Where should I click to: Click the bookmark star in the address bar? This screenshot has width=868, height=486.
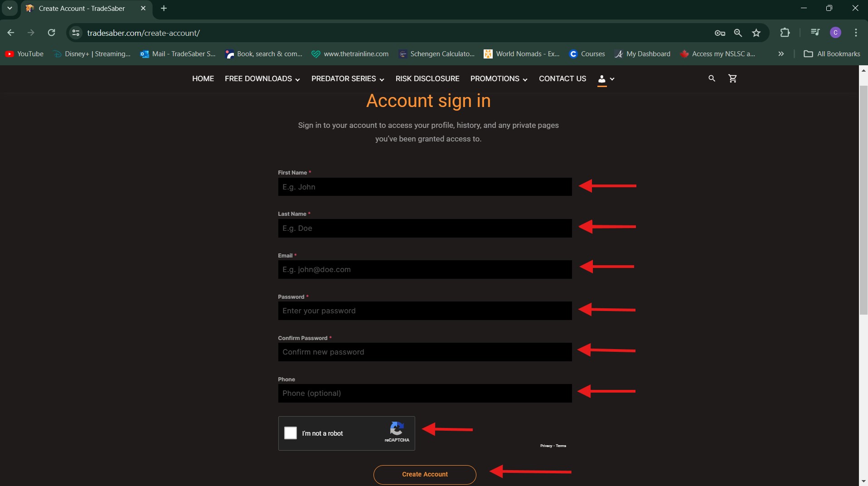(756, 33)
